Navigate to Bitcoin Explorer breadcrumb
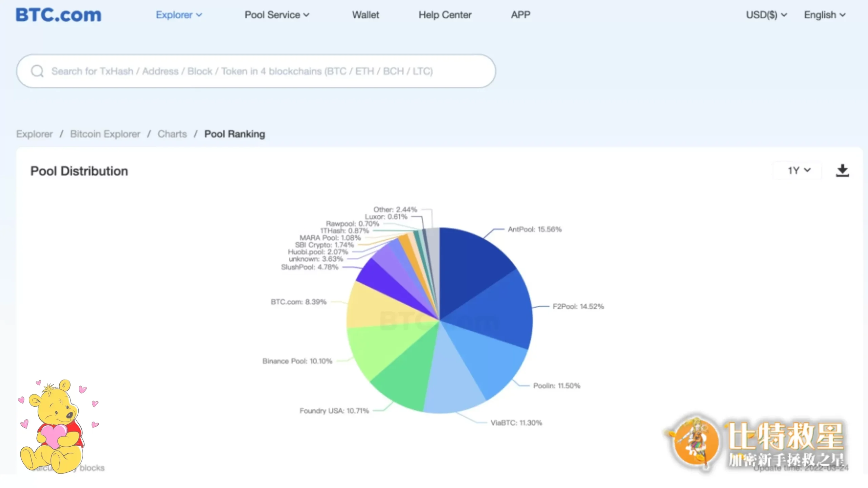Image resolution: width=868 pixels, height=488 pixels. pyautogui.click(x=105, y=134)
